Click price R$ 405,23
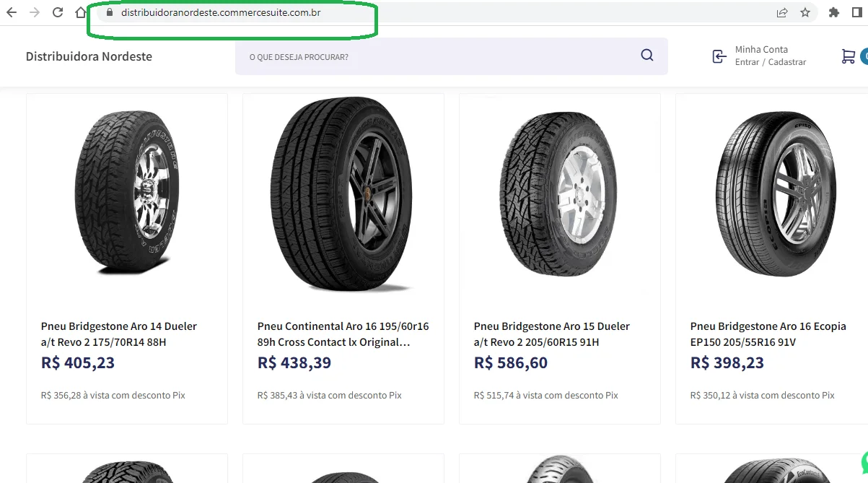 pos(78,362)
